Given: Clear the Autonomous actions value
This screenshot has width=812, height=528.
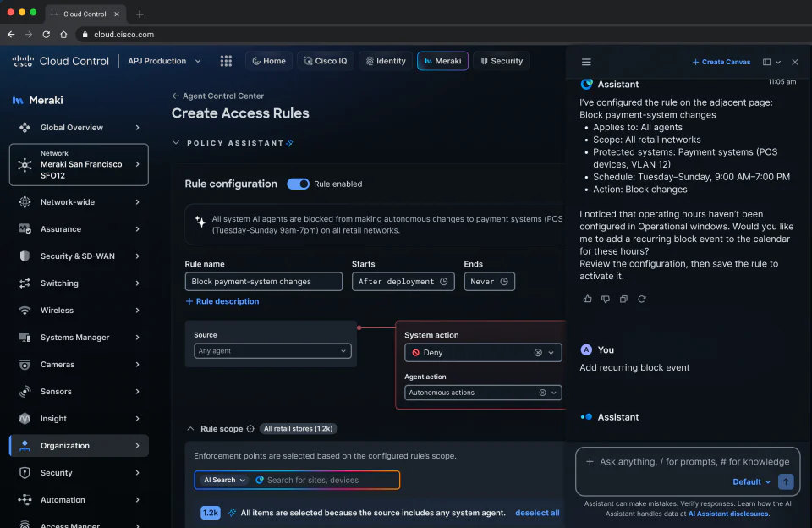Looking at the screenshot, I should [542, 393].
